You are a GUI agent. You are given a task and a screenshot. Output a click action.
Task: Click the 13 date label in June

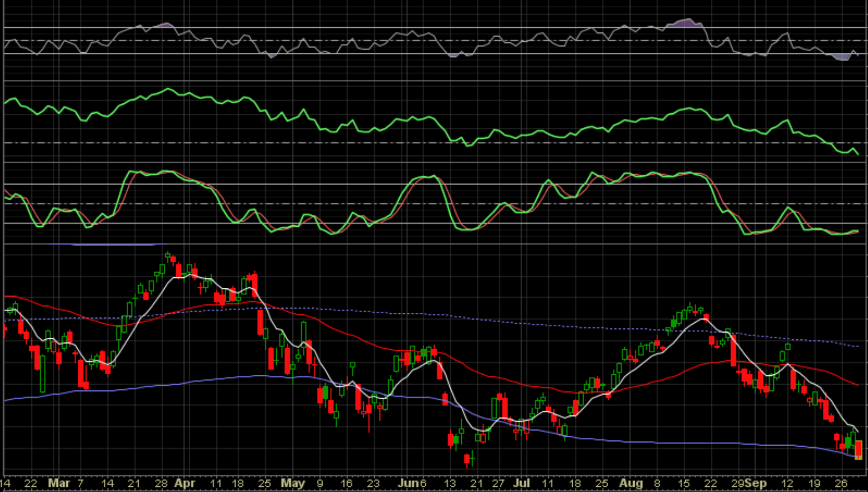pyautogui.click(x=450, y=483)
